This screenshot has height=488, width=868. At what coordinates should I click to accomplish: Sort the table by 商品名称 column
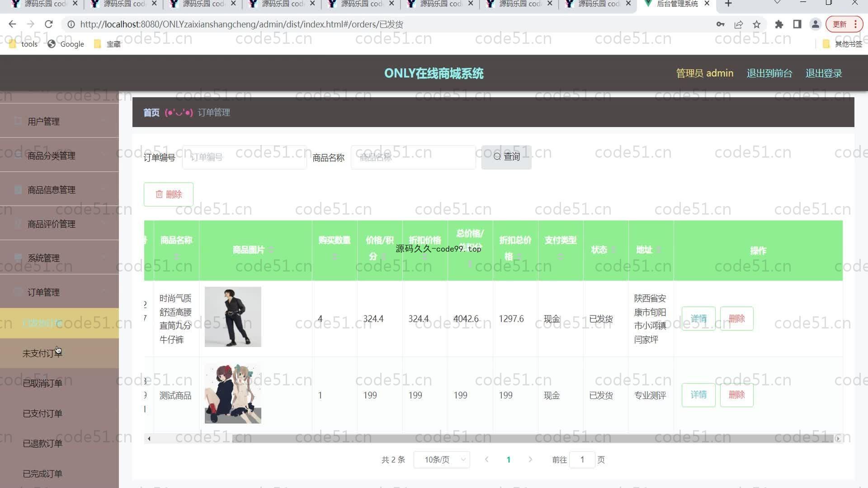(x=176, y=257)
